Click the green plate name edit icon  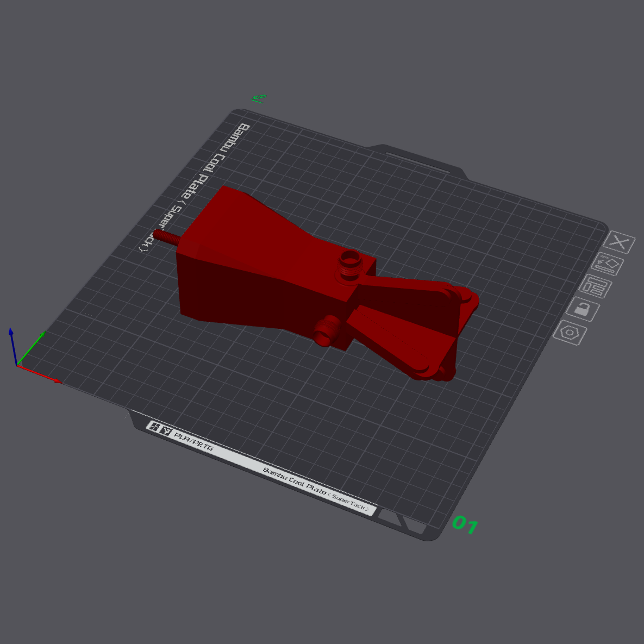(x=259, y=99)
